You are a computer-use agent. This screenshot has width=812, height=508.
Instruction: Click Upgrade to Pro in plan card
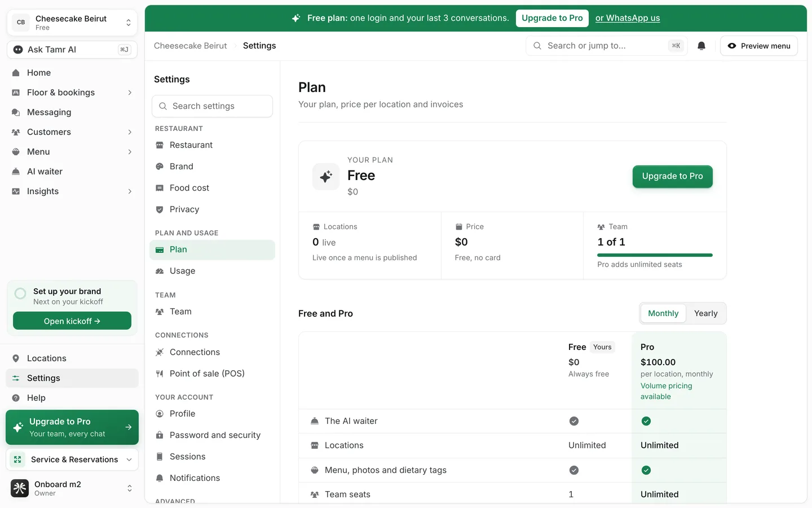(x=673, y=176)
